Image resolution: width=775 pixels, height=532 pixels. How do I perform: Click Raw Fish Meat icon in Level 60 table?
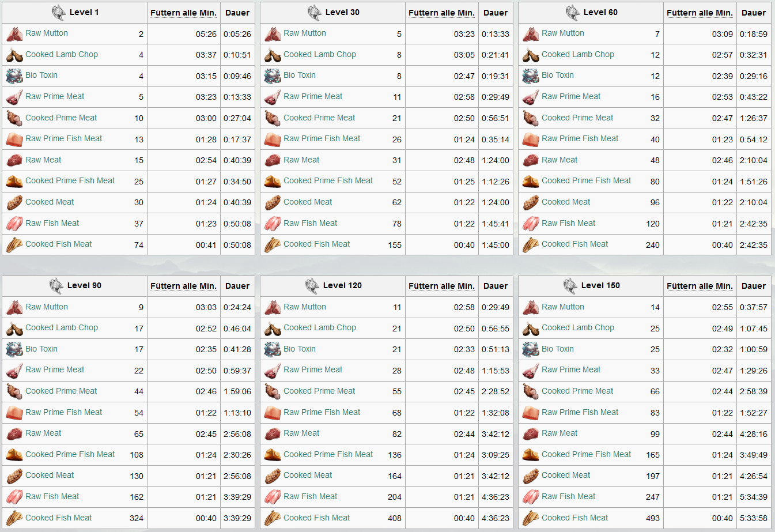(531, 224)
